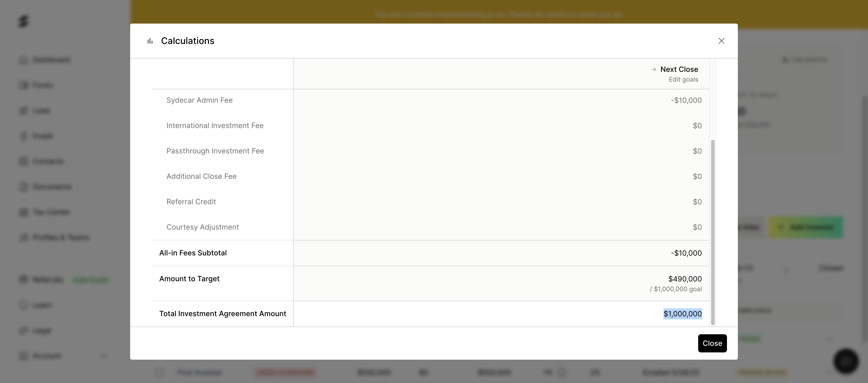Click the $0 Additional Close Fee value

[697, 177]
